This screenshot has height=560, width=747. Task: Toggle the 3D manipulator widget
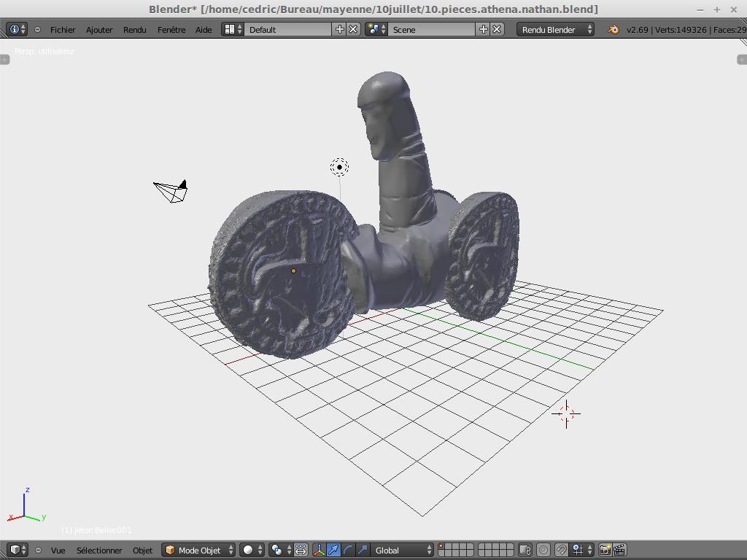pyautogui.click(x=319, y=551)
